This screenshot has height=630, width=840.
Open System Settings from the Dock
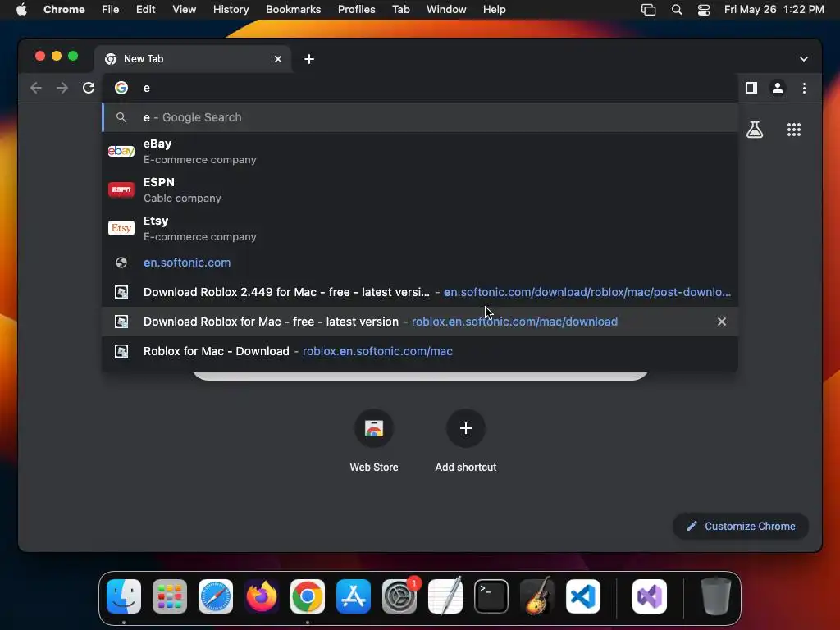(x=399, y=596)
